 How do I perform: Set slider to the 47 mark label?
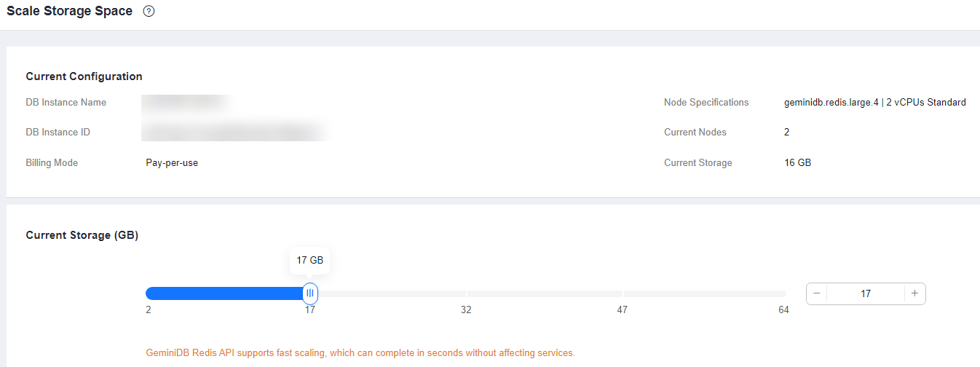tap(622, 309)
